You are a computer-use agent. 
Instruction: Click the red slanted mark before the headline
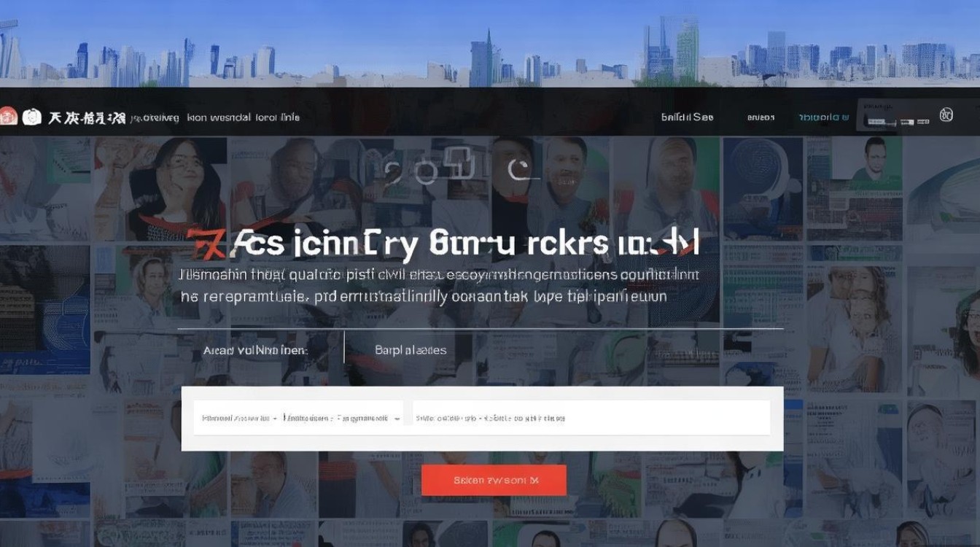[x=204, y=244]
